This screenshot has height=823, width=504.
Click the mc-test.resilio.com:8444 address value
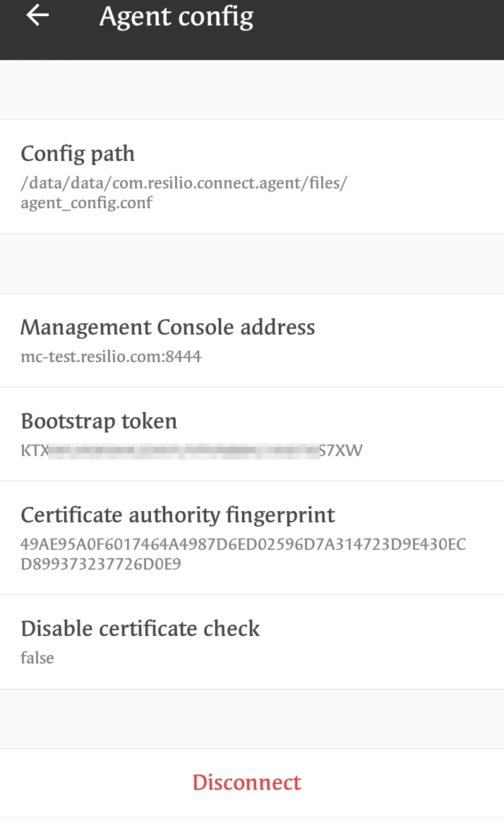pyautogui.click(x=111, y=356)
